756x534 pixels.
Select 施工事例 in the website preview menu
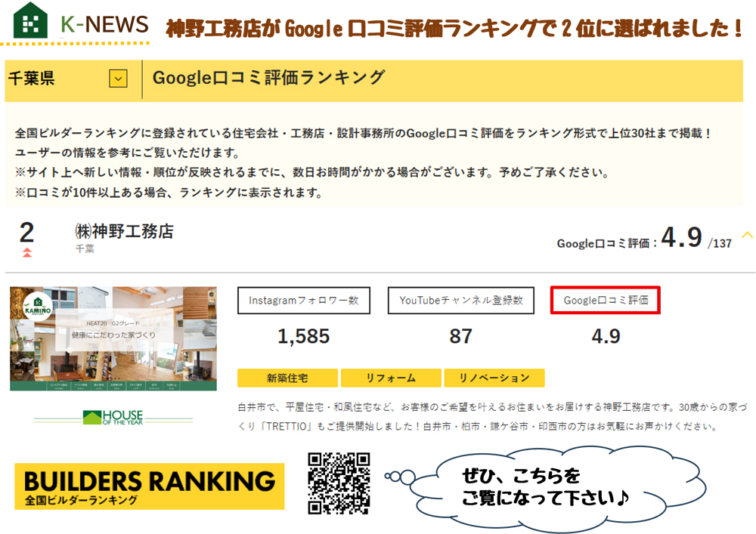coord(98,385)
